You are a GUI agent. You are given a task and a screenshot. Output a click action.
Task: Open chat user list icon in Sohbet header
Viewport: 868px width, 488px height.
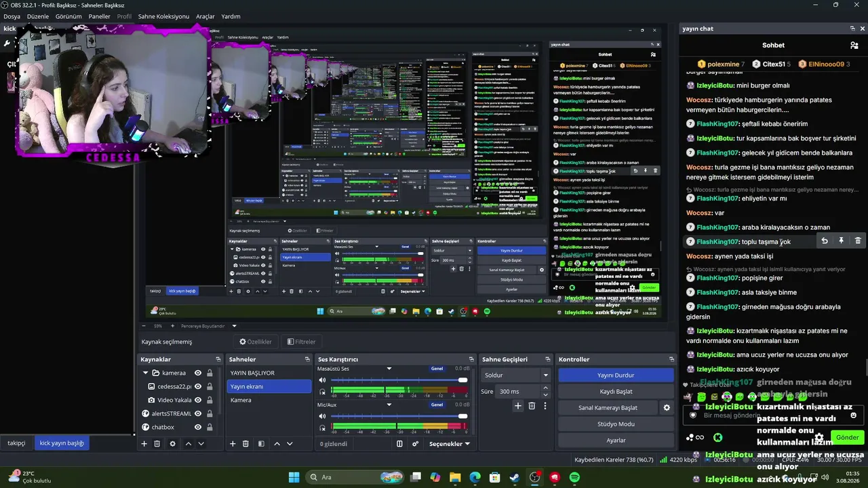tap(854, 45)
